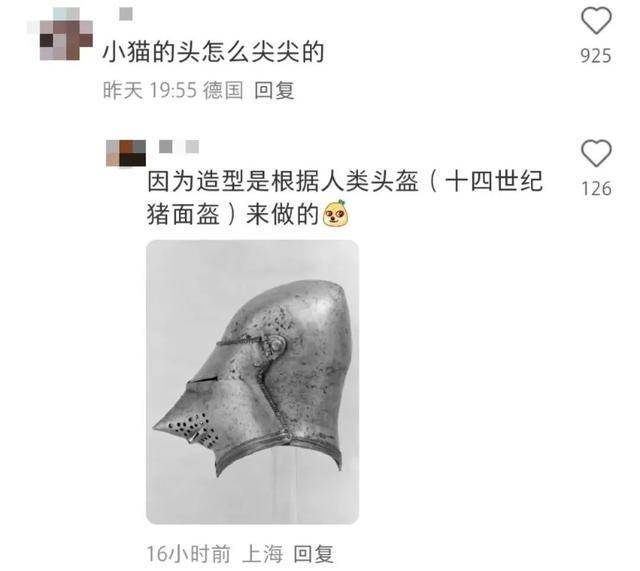Viewport: 640px width, 571px height.
Task: Tap the yellow emoji in the reply
Action: (336, 213)
